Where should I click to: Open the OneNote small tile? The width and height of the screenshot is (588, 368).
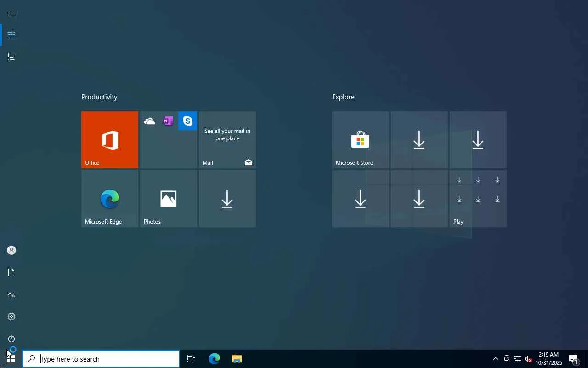tap(168, 121)
